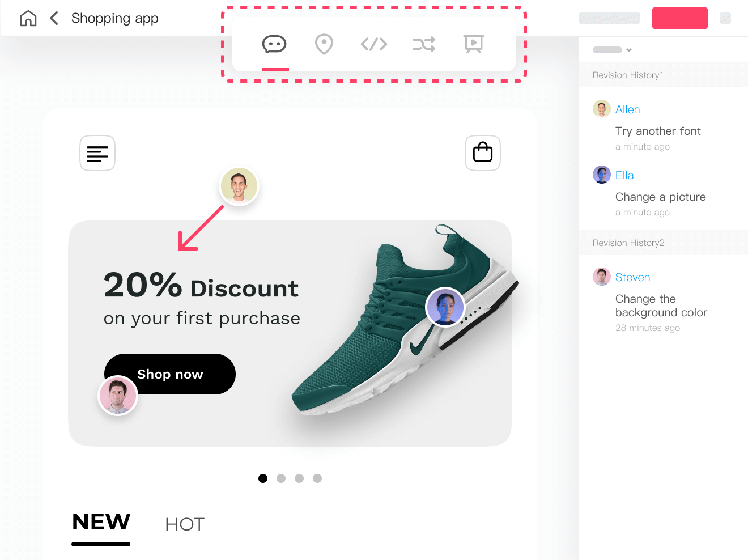The width and height of the screenshot is (748, 560).
Task: Select the second carousel dot
Action: (x=281, y=478)
